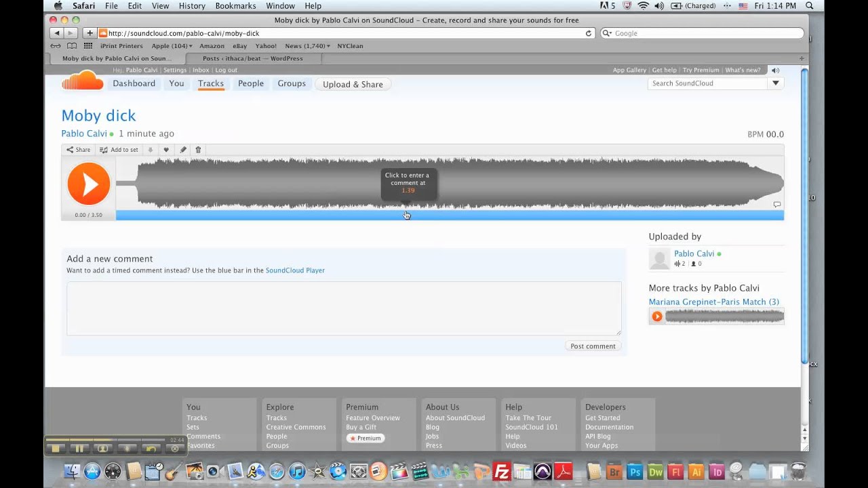Viewport: 868px width, 488px height.
Task: Open the Window menu
Action: (280, 5)
